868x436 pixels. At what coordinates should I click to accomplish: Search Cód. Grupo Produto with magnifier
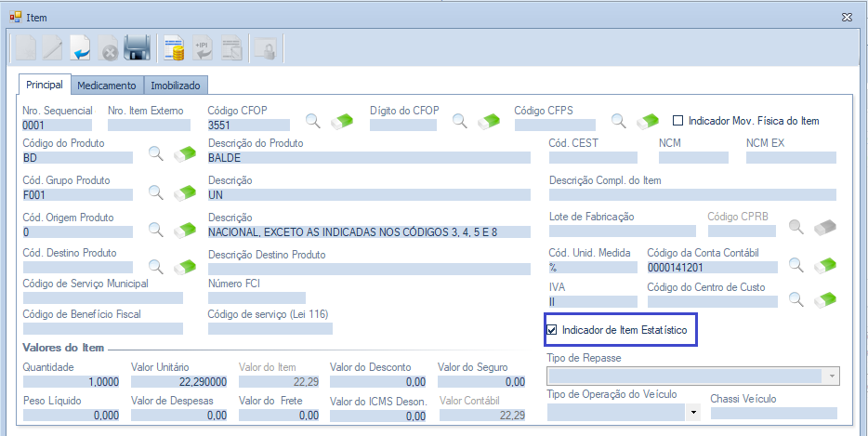coord(156,192)
